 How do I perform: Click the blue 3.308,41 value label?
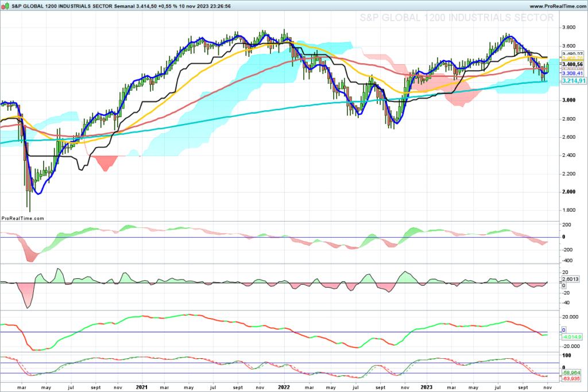pyautogui.click(x=572, y=73)
